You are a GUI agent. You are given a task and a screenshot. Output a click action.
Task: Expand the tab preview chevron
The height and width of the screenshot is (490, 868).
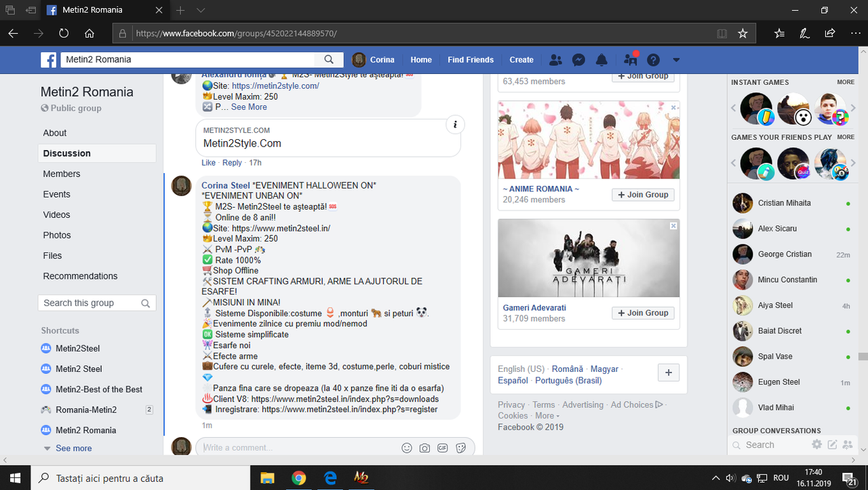pyautogui.click(x=201, y=10)
